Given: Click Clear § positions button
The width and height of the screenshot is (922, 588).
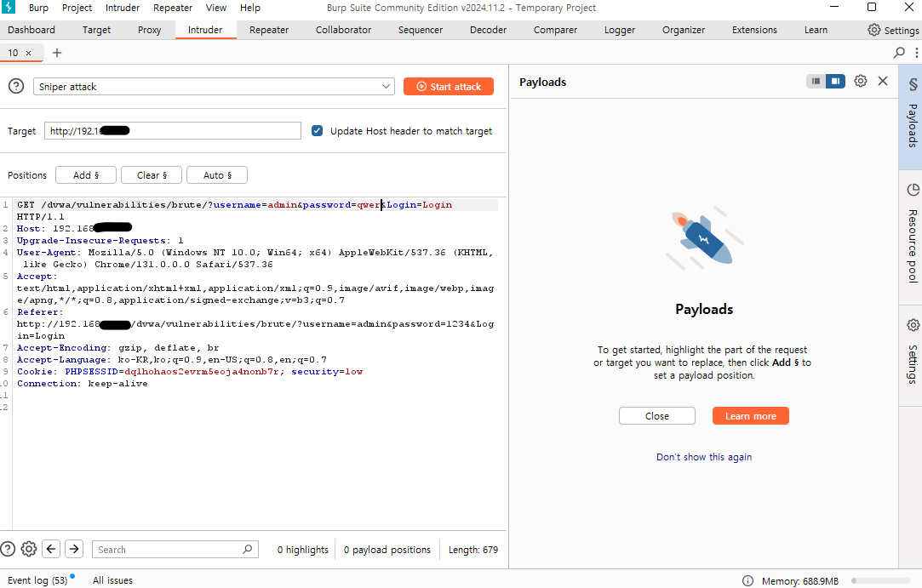Looking at the screenshot, I should click(152, 175).
